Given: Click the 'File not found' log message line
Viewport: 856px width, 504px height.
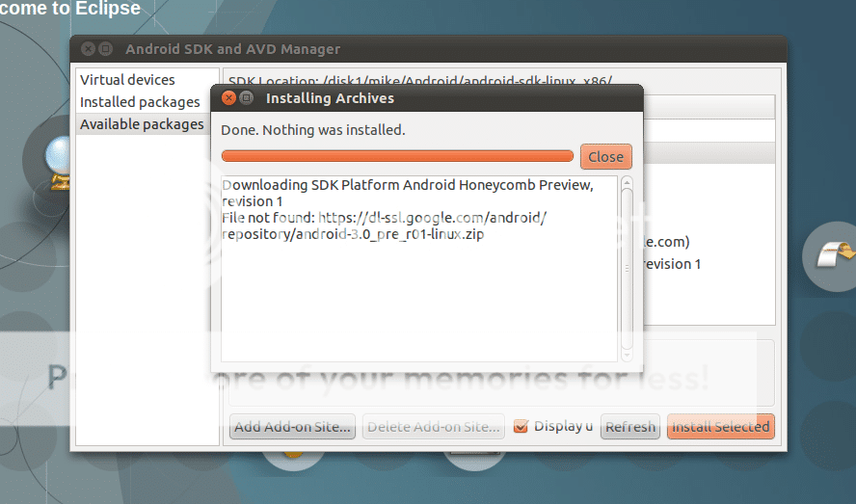Looking at the screenshot, I should (x=384, y=226).
